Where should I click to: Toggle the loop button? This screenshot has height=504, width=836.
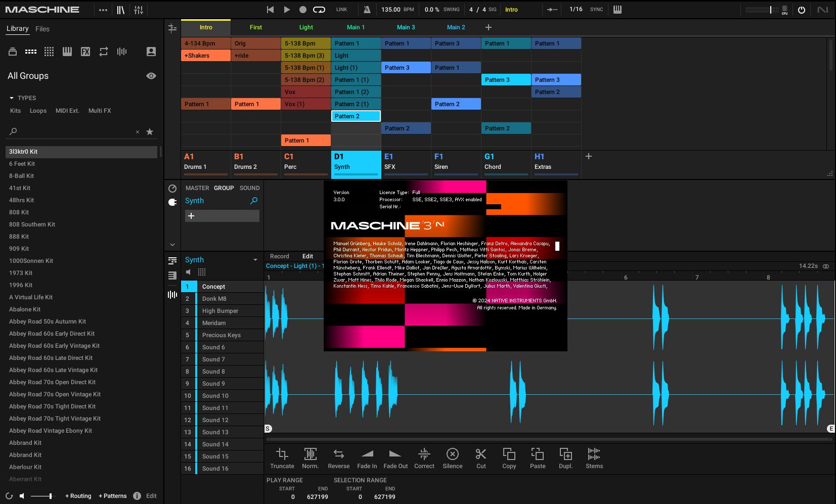pyautogui.click(x=319, y=10)
